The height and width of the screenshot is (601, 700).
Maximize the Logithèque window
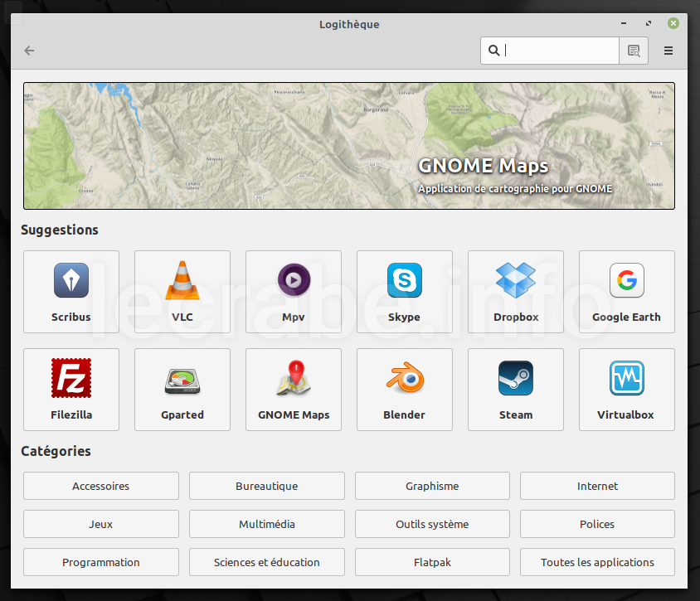coord(649,23)
